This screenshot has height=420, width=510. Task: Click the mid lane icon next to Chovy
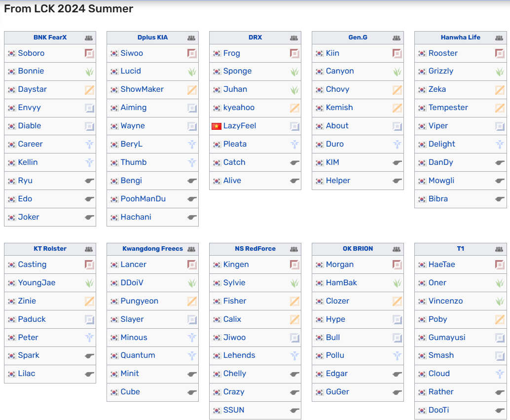397,90
